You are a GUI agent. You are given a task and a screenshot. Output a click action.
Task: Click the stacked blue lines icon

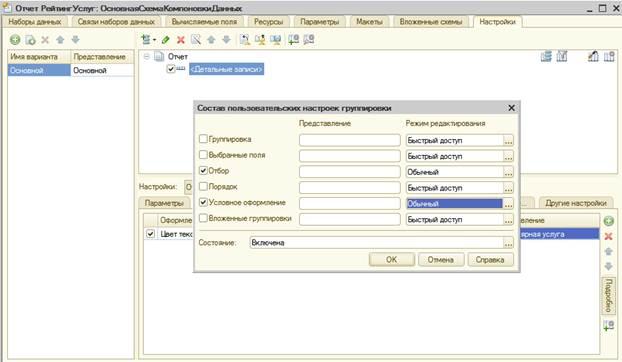tap(546, 57)
